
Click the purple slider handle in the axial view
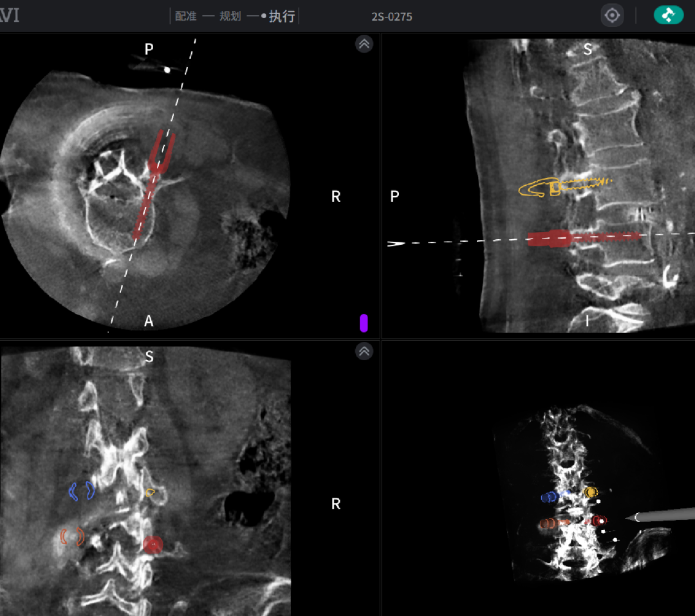coord(364,323)
